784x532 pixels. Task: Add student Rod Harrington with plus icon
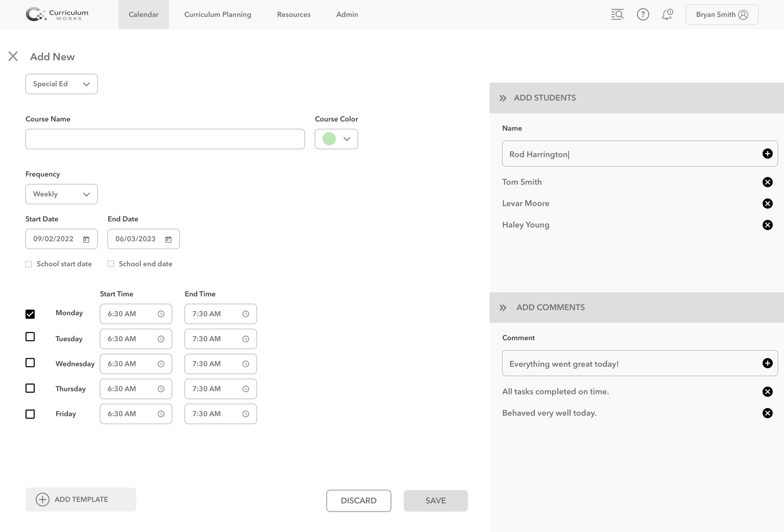coord(767,154)
